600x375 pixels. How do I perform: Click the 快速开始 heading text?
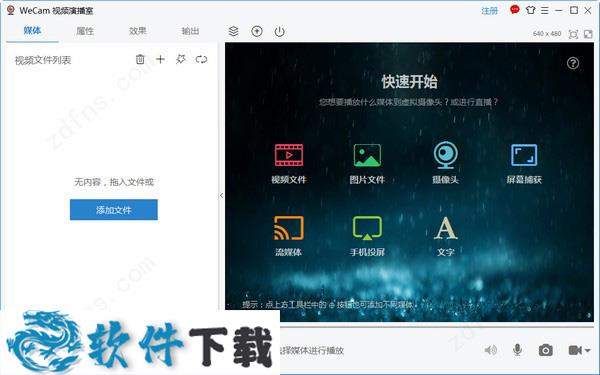pyautogui.click(x=409, y=82)
